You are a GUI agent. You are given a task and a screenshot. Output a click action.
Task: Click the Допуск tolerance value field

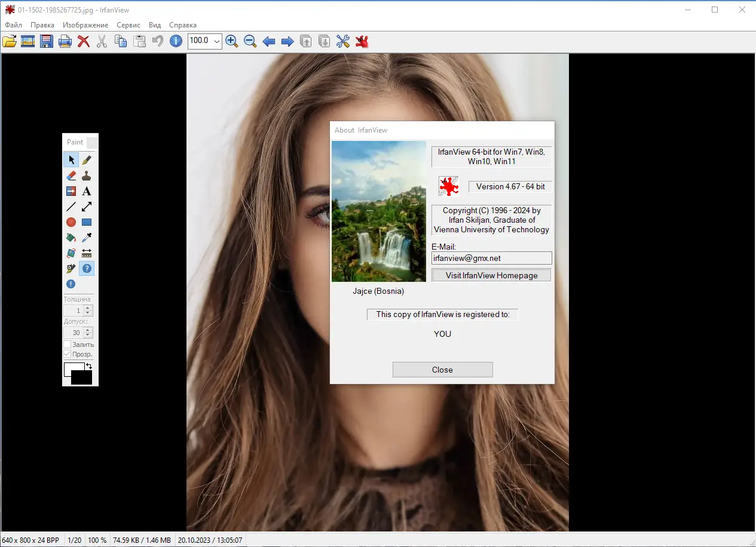74,333
